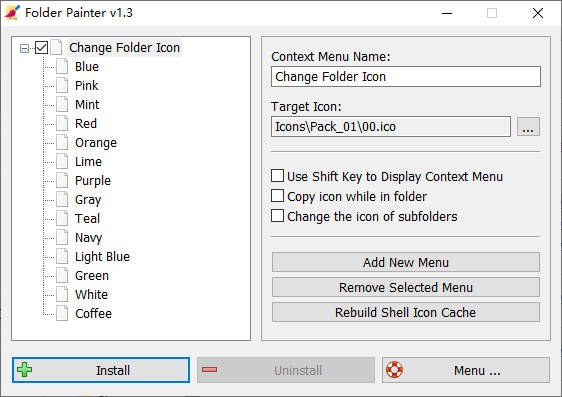Viewport: 562px width, 397px height.
Task: Open the Menu ... button options
Action: pyautogui.click(x=466, y=370)
